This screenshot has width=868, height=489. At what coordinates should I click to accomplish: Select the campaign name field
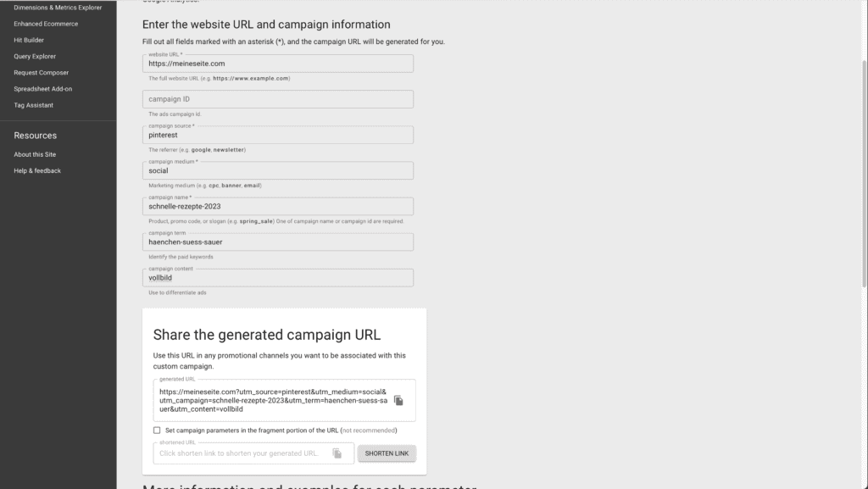[278, 206]
